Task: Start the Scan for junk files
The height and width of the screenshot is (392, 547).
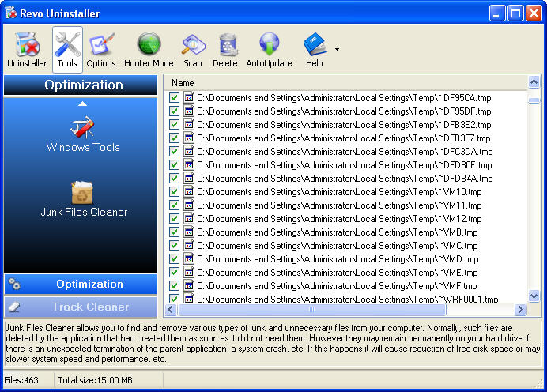Action: tap(193, 50)
